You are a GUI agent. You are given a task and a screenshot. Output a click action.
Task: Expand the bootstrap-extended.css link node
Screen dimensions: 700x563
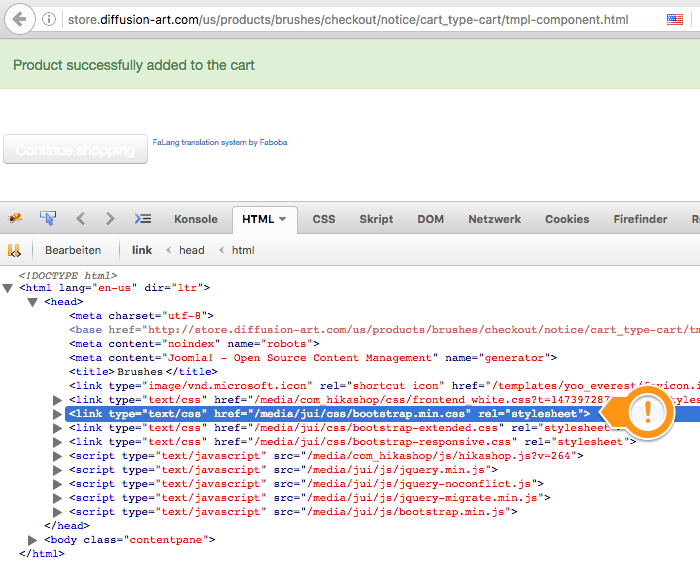[x=57, y=429]
